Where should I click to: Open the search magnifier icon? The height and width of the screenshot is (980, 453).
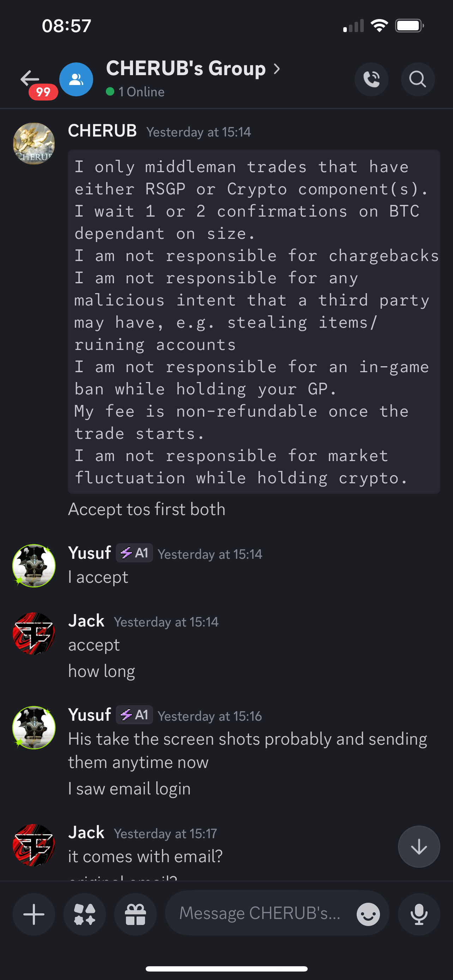[417, 79]
